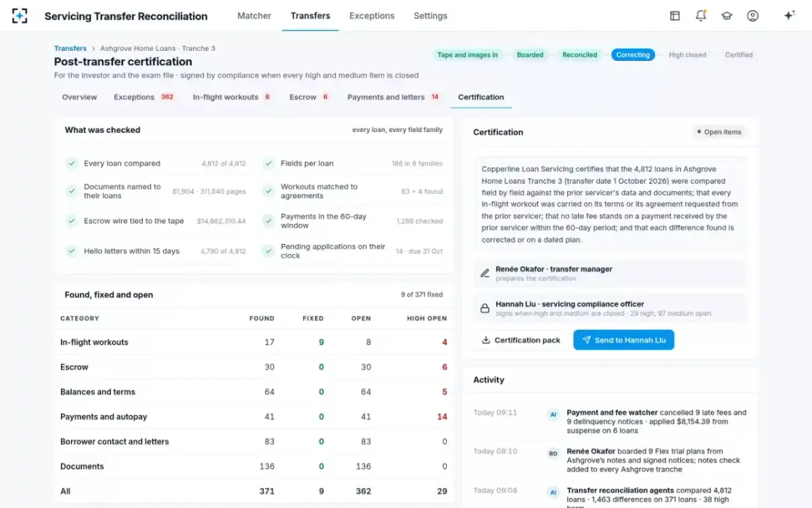The height and width of the screenshot is (508, 812).
Task: Download the Certification pack
Action: click(521, 340)
